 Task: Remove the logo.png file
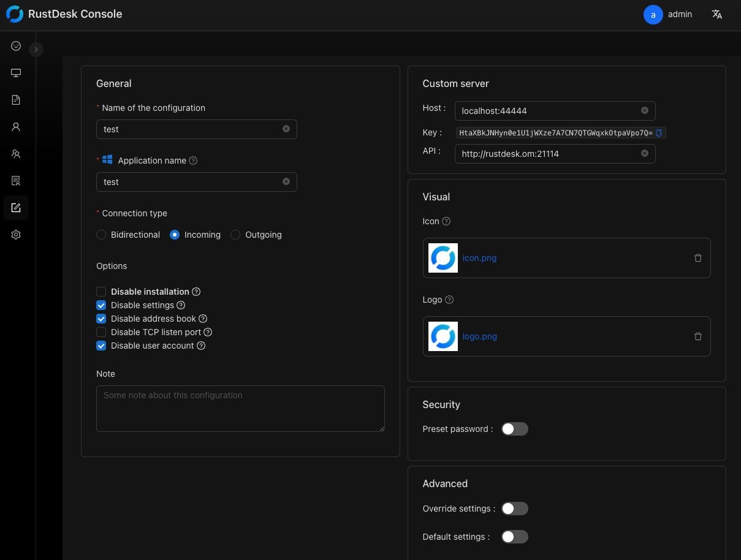[697, 336]
